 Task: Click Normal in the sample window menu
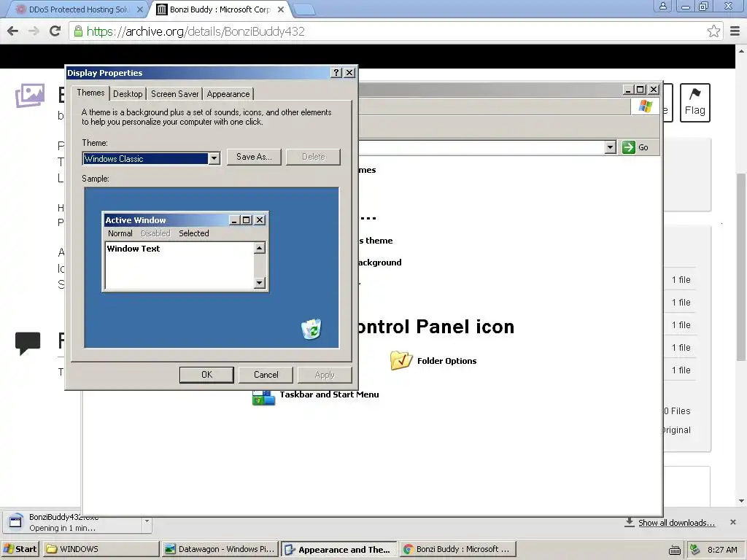click(120, 233)
